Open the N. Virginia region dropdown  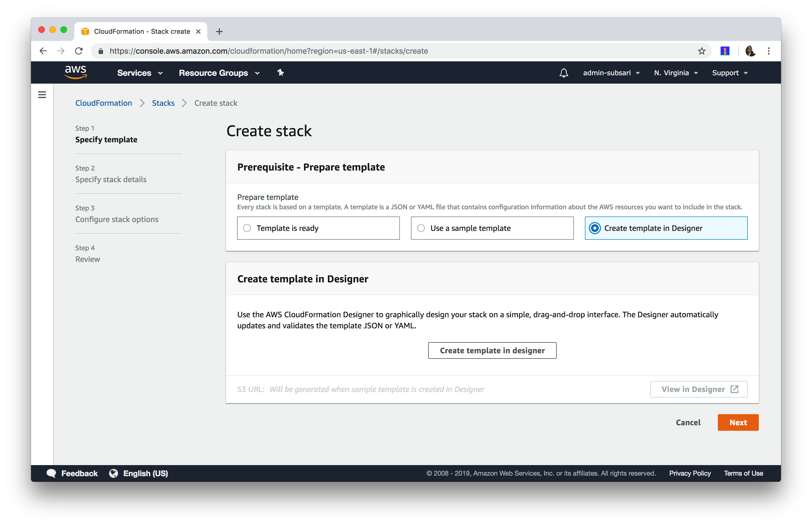click(x=675, y=73)
